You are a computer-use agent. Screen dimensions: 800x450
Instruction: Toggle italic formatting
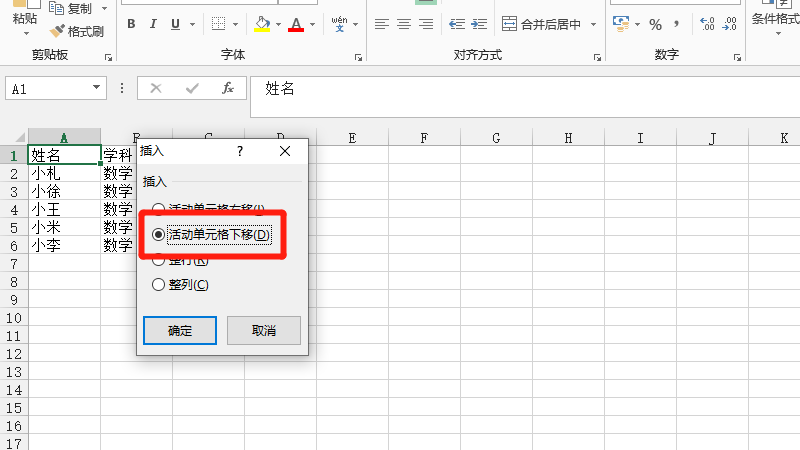point(153,24)
